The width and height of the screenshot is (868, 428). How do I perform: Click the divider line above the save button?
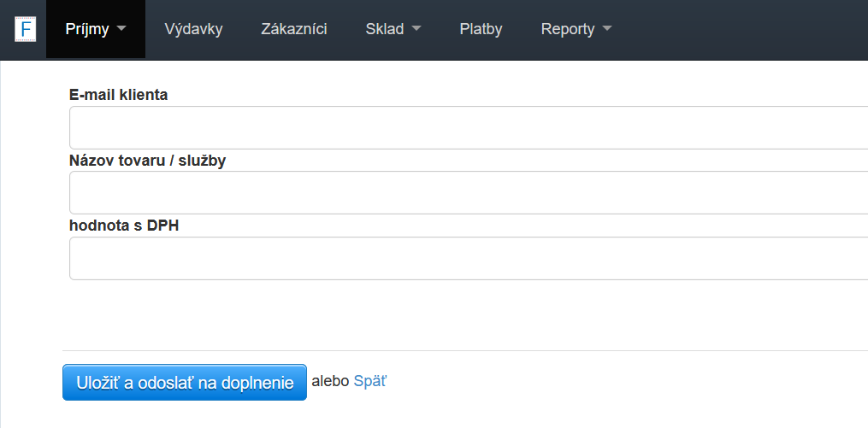pos(462,350)
